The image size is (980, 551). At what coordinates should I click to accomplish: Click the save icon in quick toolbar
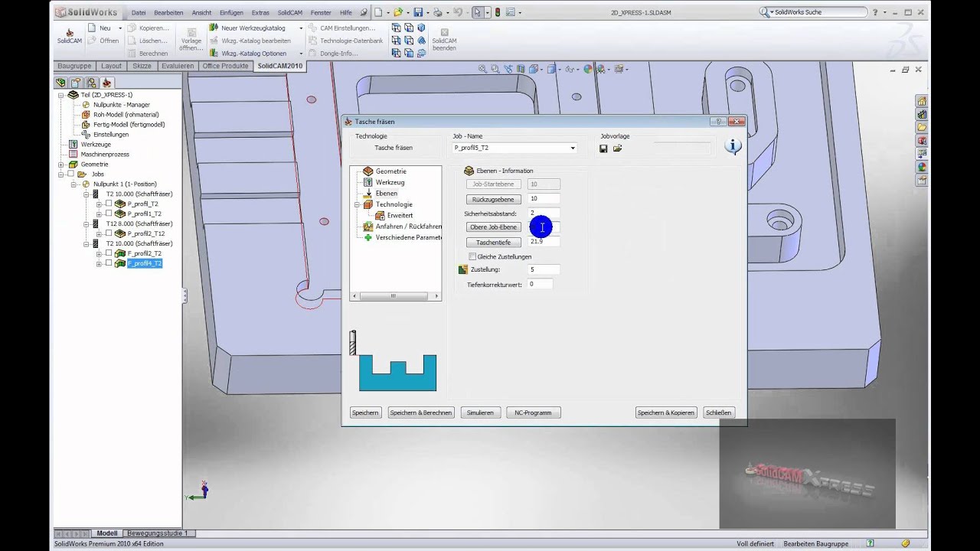point(418,12)
